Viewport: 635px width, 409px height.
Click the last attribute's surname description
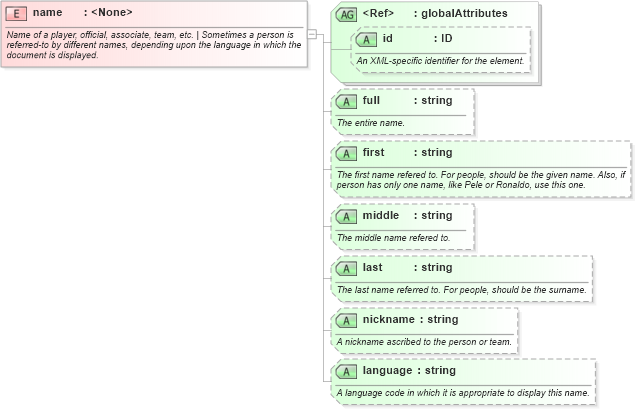[462, 290]
